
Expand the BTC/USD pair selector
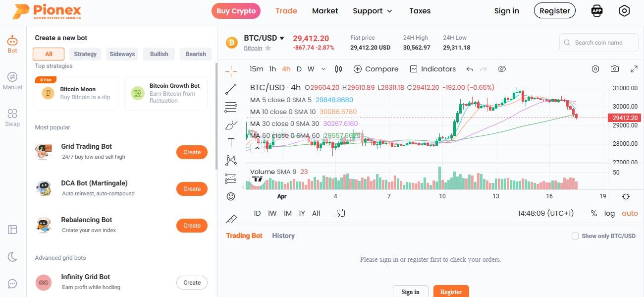pos(282,38)
